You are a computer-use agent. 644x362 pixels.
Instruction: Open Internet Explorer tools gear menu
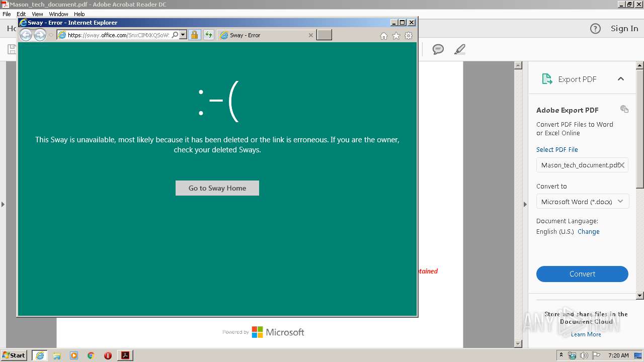[x=409, y=36]
